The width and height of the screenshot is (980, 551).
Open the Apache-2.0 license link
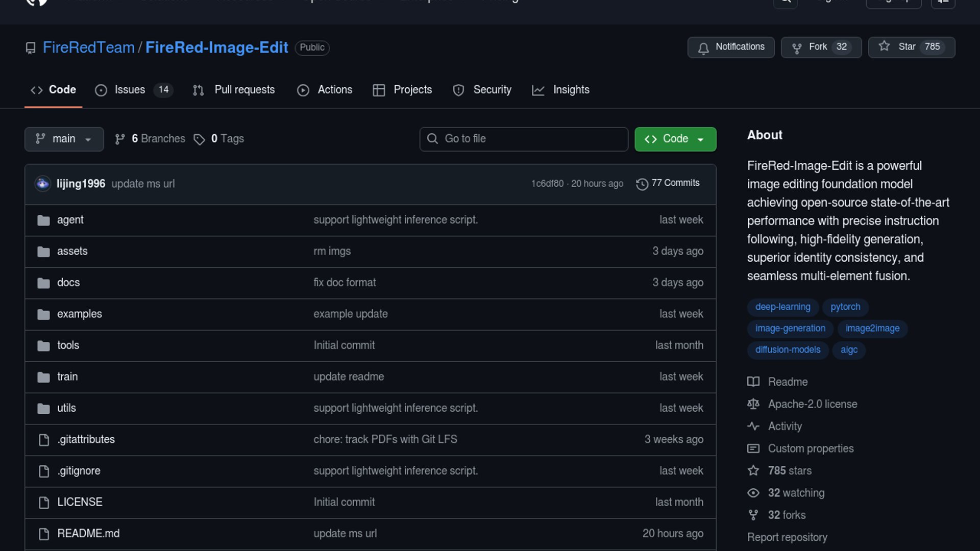[812, 404]
